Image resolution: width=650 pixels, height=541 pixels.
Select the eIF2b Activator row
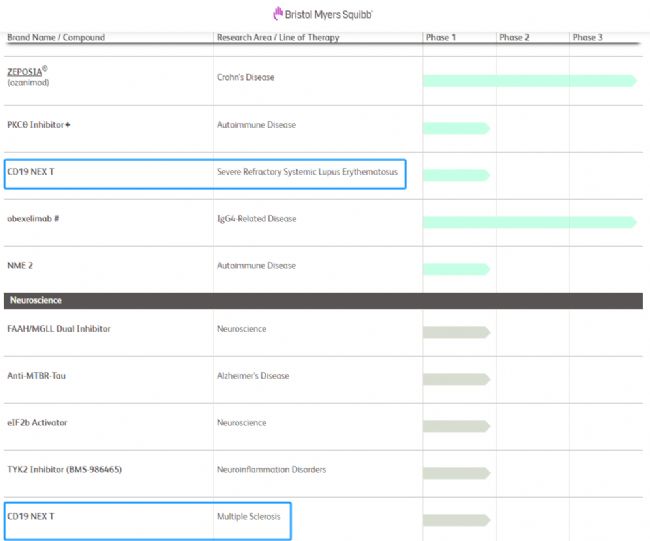tap(323, 427)
